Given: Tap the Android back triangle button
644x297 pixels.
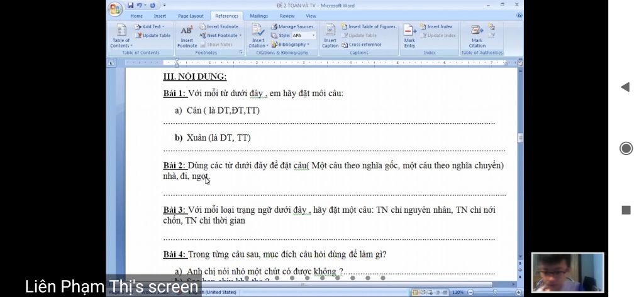Looking at the screenshot, I should click(x=625, y=87).
